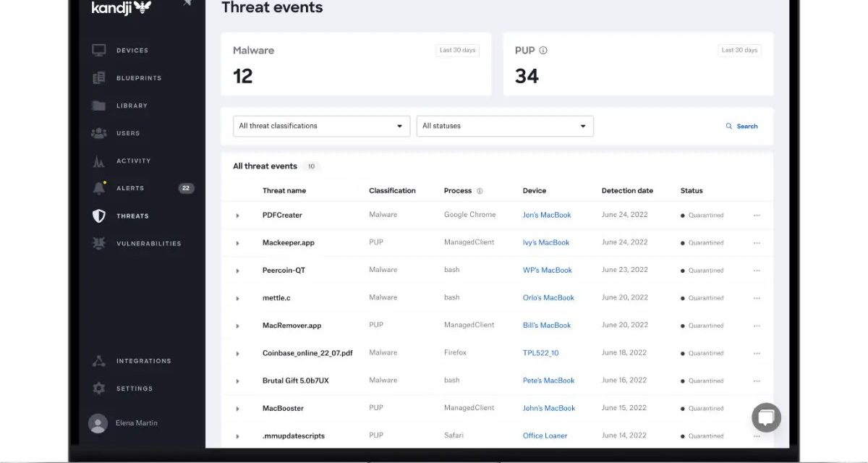Viewport: 868px width, 463px height.
Task: Expand the Peercoin-QT threat row
Action: (237, 271)
